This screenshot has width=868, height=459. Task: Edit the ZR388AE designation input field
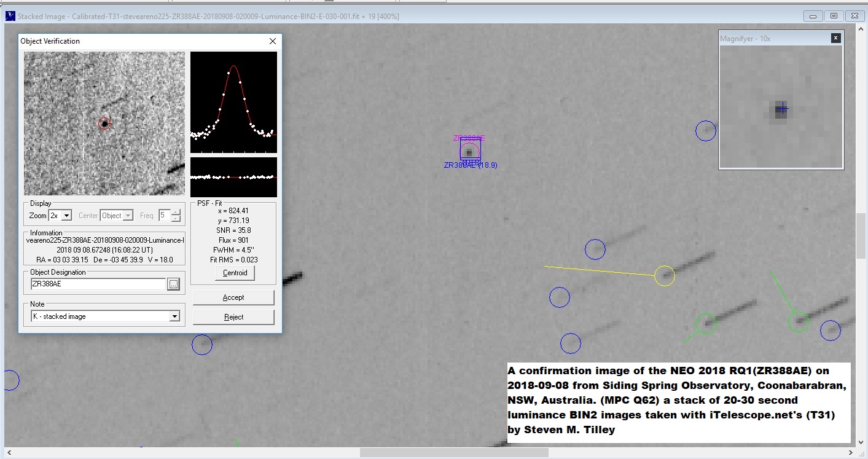tap(98, 283)
